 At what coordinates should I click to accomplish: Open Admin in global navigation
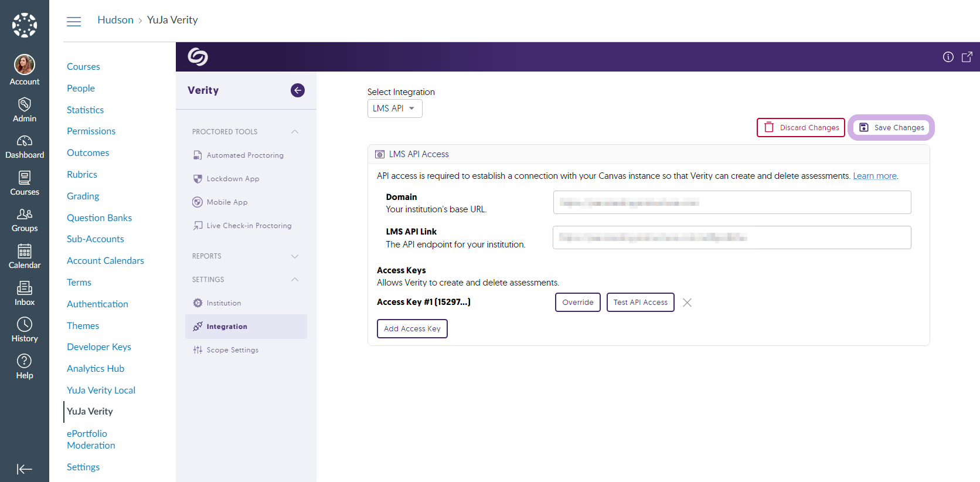pos(25,110)
